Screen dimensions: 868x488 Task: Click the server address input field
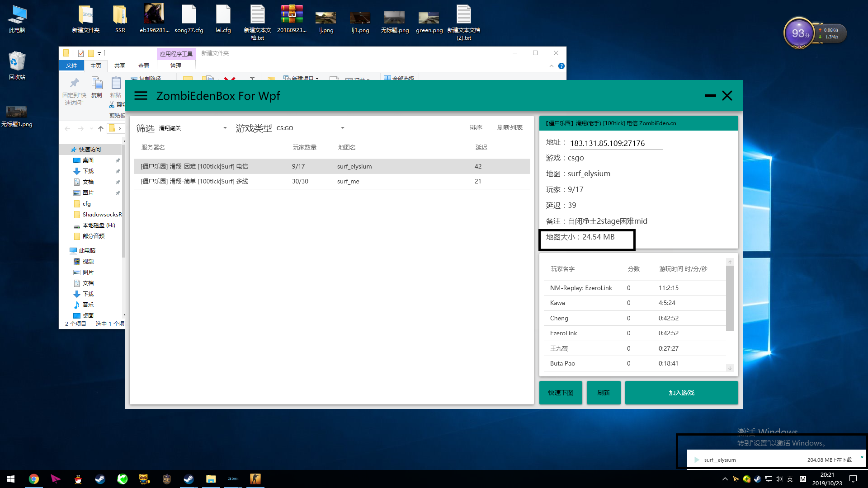pos(615,143)
